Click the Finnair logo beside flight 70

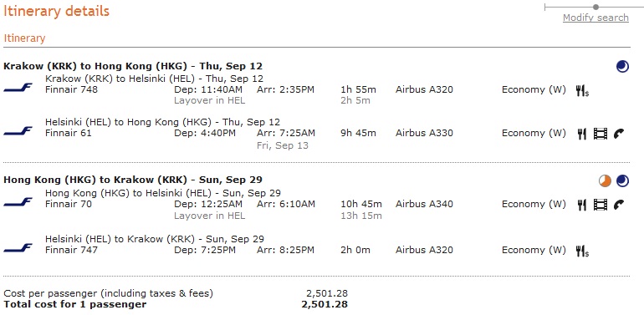(18, 202)
